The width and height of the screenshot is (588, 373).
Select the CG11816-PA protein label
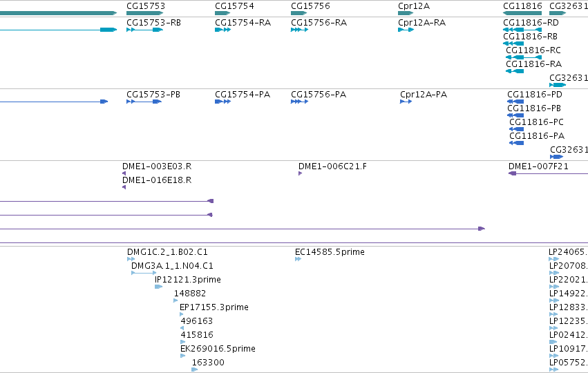(537, 135)
